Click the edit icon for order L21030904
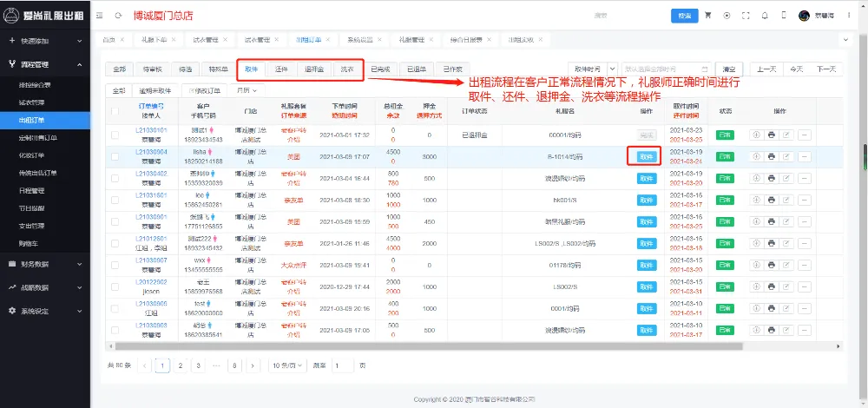 786,156
